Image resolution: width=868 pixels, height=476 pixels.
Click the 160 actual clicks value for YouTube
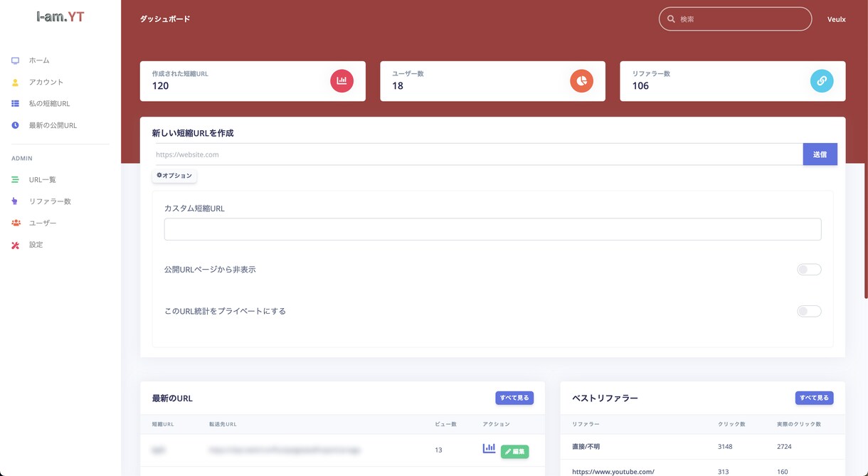click(x=783, y=472)
